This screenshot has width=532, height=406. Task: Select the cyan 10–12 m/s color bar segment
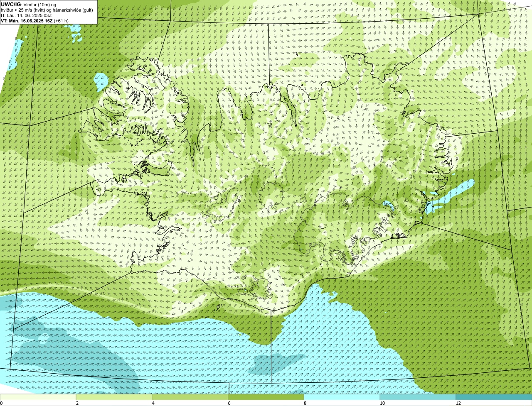[x=418, y=397]
